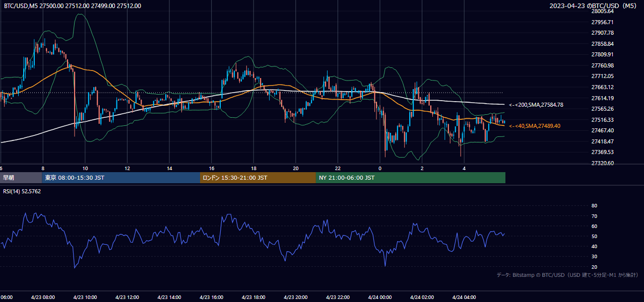Click the 200 SMA label reading 27584.78
Screen dimensions: 644x302
536,105
